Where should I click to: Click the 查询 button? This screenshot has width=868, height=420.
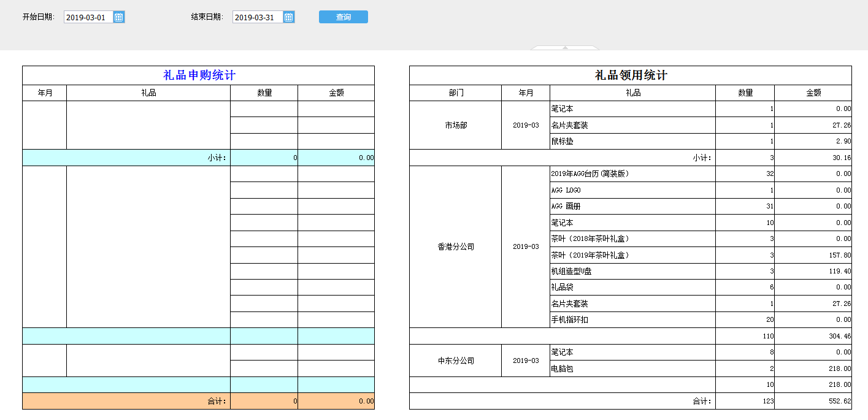click(343, 17)
